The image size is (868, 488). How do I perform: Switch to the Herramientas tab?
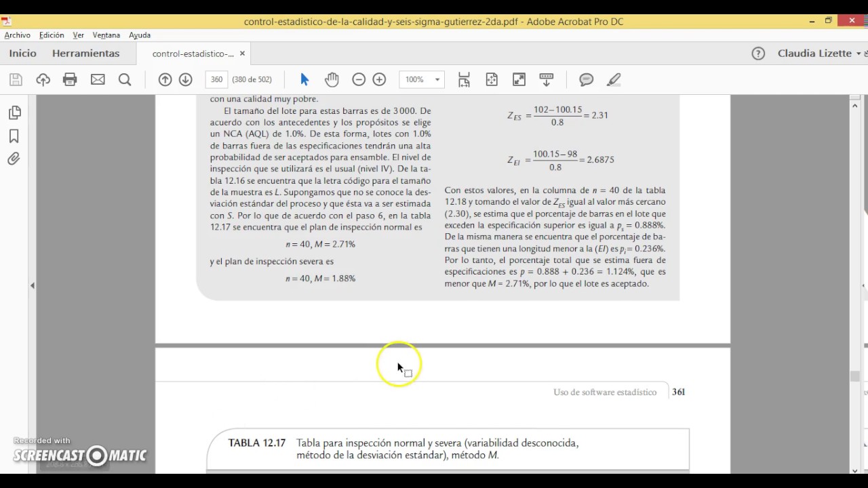pos(85,54)
